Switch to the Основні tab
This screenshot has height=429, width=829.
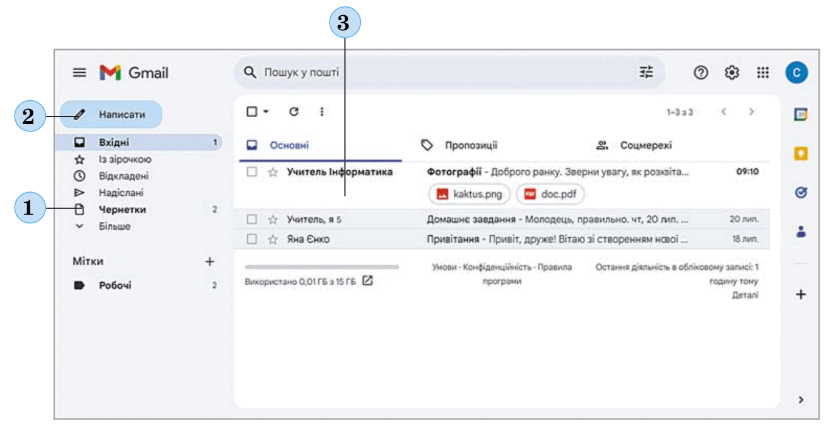320,145
